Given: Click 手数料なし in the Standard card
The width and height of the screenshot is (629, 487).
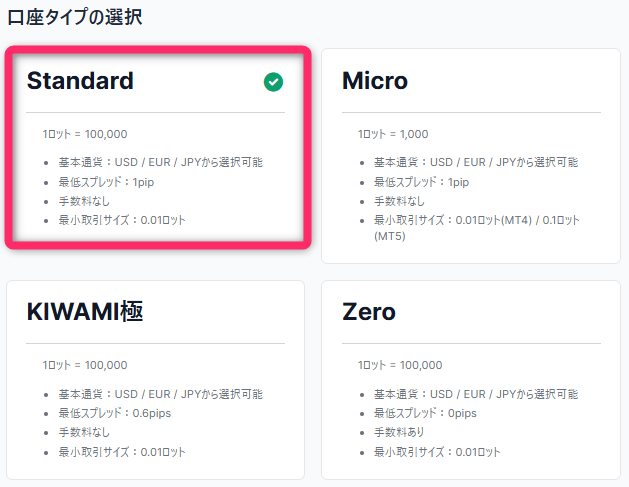Looking at the screenshot, I should pyautogui.click(x=84, y=201).
